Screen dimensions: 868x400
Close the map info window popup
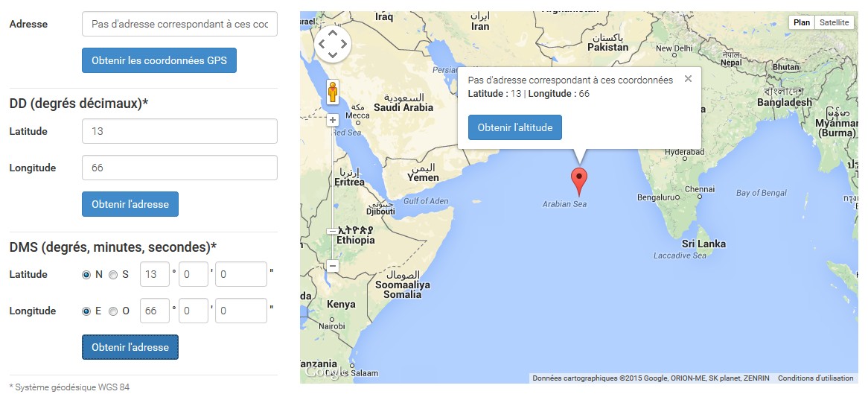(x=688, y=79)
